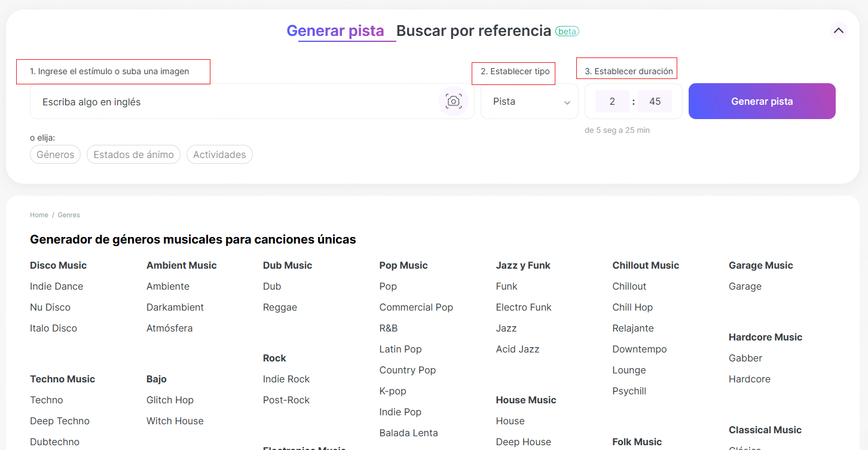
Task: Open the Pista track type dropdown
Action: [529, 101]
